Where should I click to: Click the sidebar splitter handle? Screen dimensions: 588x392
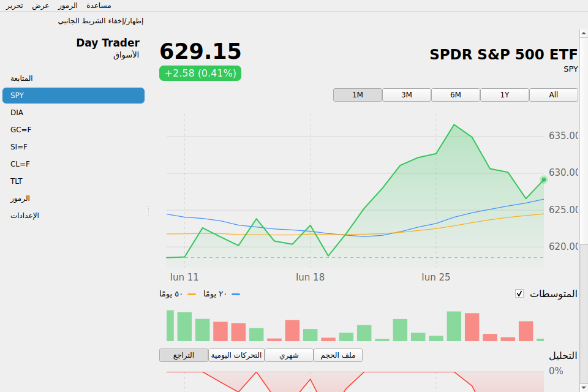pos(148,211)
